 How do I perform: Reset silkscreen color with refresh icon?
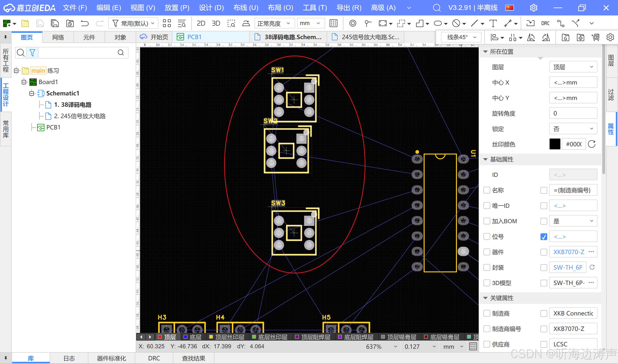(592, 144)
